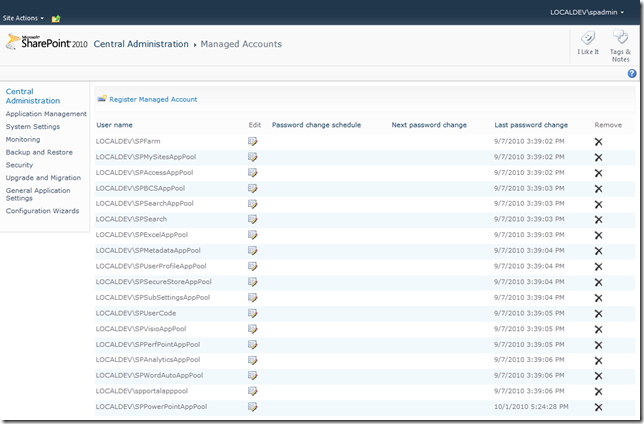The height and width of the screenshot is (424, 644).
Task: Edit the LOCALDEV\SPAnalyticsAppPool account
Action: pyautogui.click(x=253, y=360)
